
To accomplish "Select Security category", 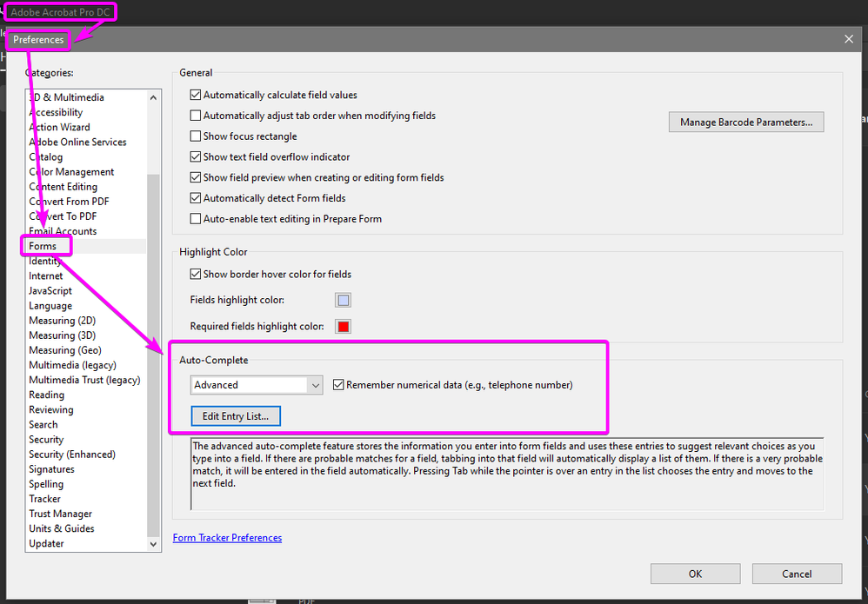I will 46,440.
